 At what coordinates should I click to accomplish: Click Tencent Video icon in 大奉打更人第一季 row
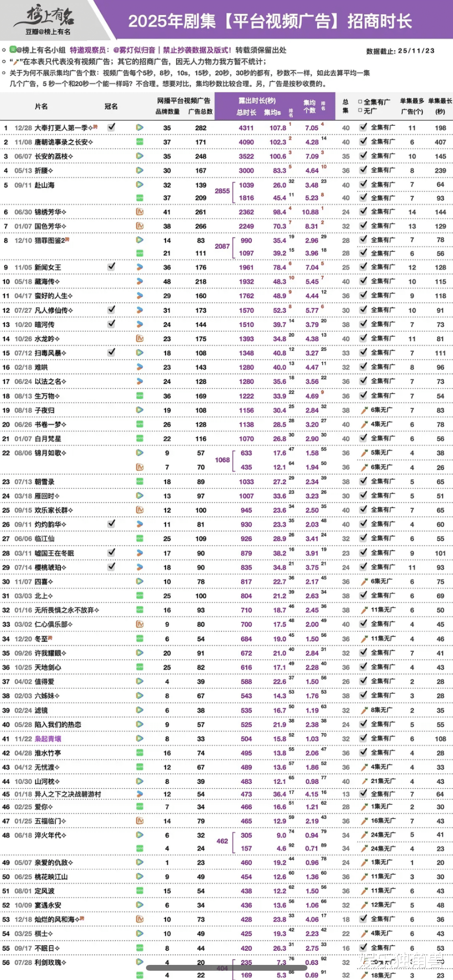coord(140,127)
